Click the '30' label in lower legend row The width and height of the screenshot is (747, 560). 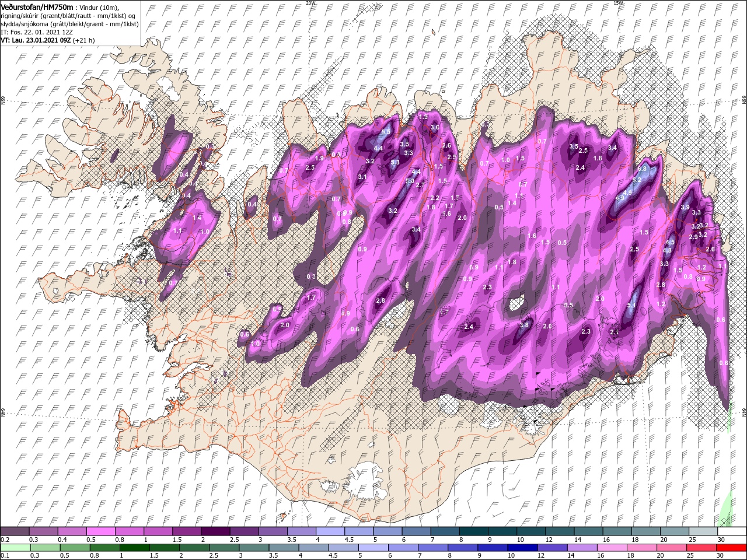[x=720, y=555]
